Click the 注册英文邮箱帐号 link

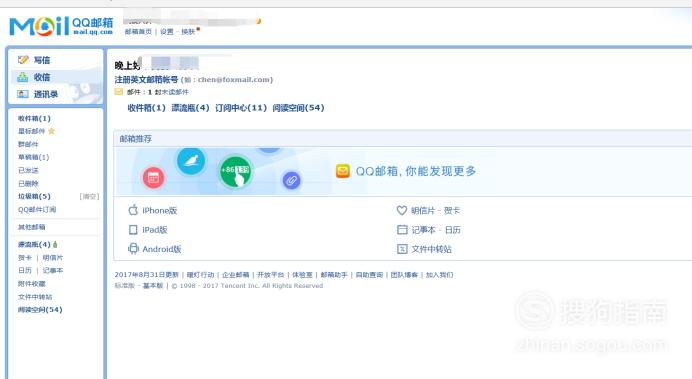(x=146, y=79)
